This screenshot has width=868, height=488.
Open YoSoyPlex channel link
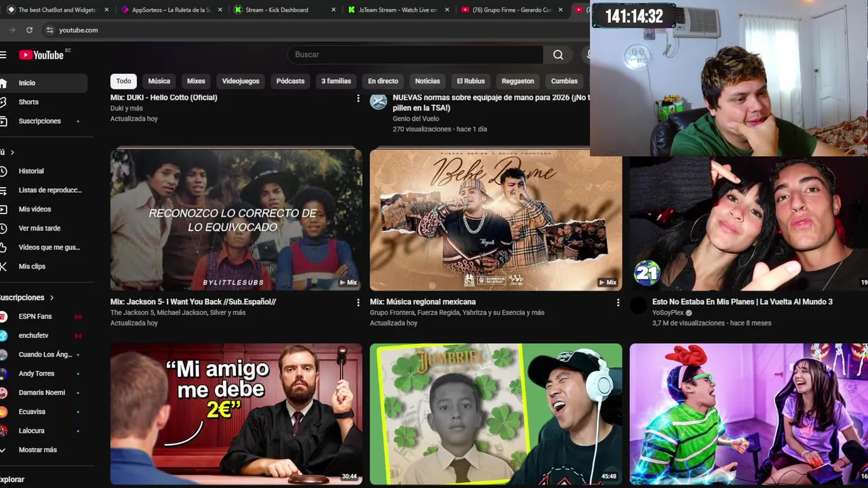point(668,313)
